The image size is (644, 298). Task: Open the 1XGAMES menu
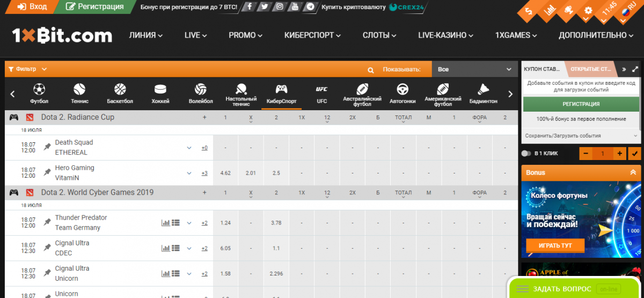pos(516,35)
